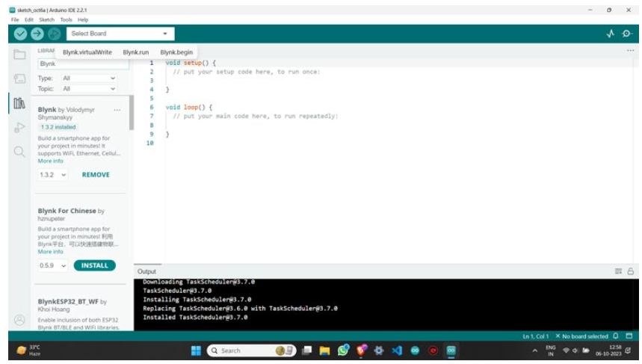642x364 pixels.
Task: Open the library Type filter dropdown
Action: tap(89, 78)
